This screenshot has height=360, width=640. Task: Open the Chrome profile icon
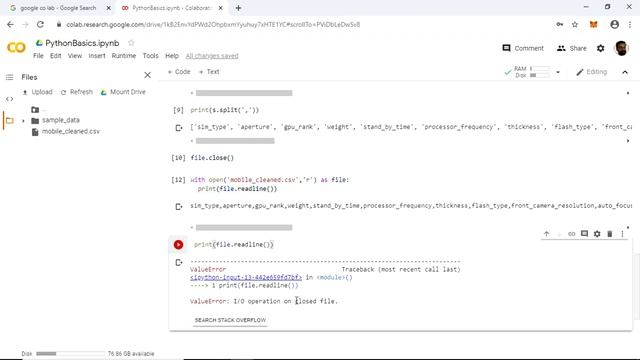pyautogui.click(x=614, y=24)
